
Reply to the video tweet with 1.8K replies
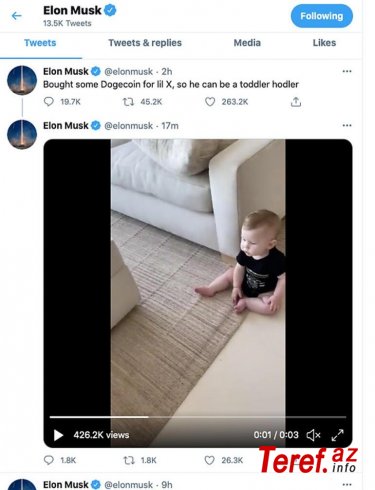coord(49,460)
